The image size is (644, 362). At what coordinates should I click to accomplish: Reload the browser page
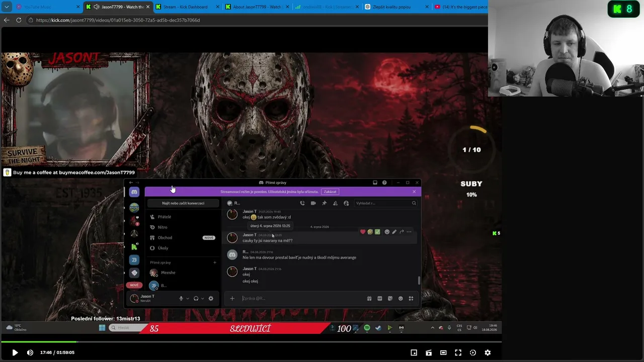[19, 20]
